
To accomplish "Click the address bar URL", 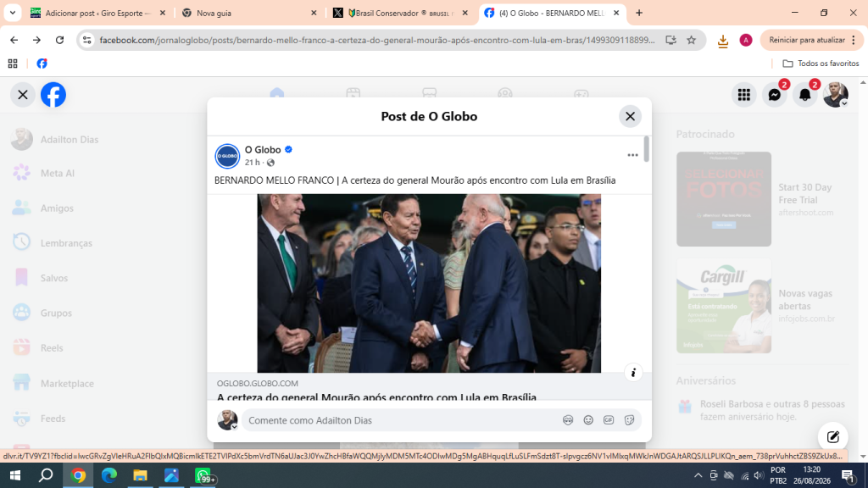I will [x=377, y=40].
